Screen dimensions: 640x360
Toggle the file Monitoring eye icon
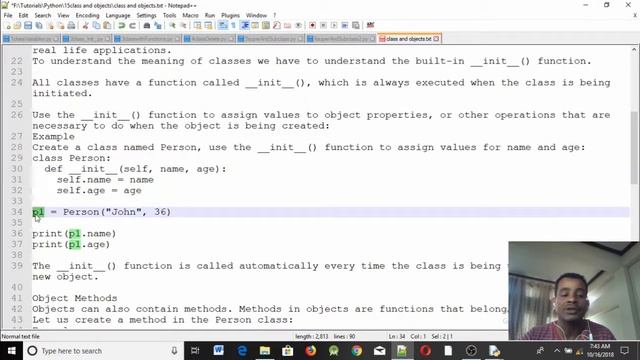tap(298, 26)
